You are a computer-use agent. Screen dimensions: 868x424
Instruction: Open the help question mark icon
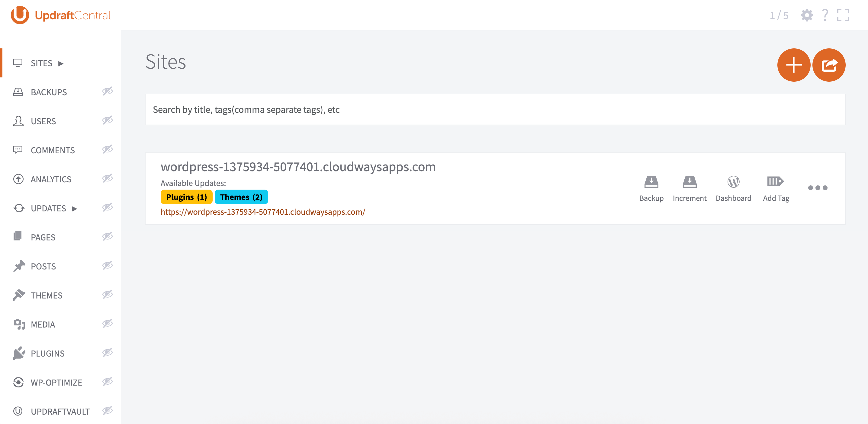(825, 15)
